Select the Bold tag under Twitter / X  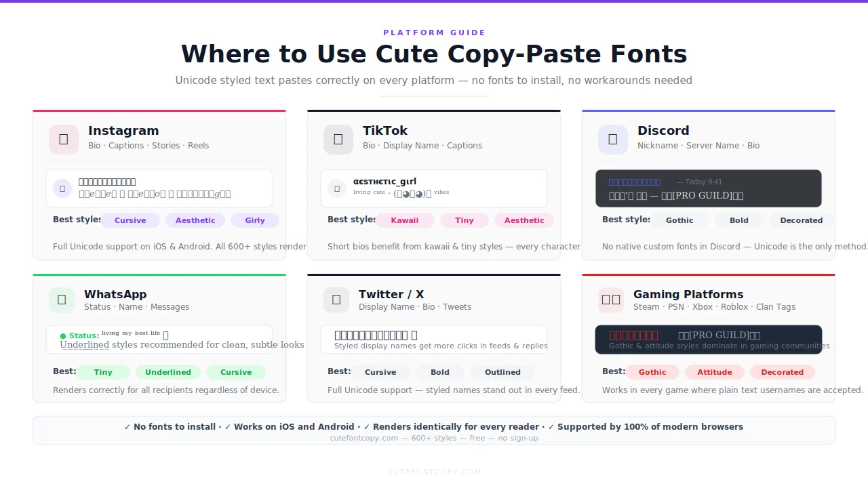click(x=440, y=372)
